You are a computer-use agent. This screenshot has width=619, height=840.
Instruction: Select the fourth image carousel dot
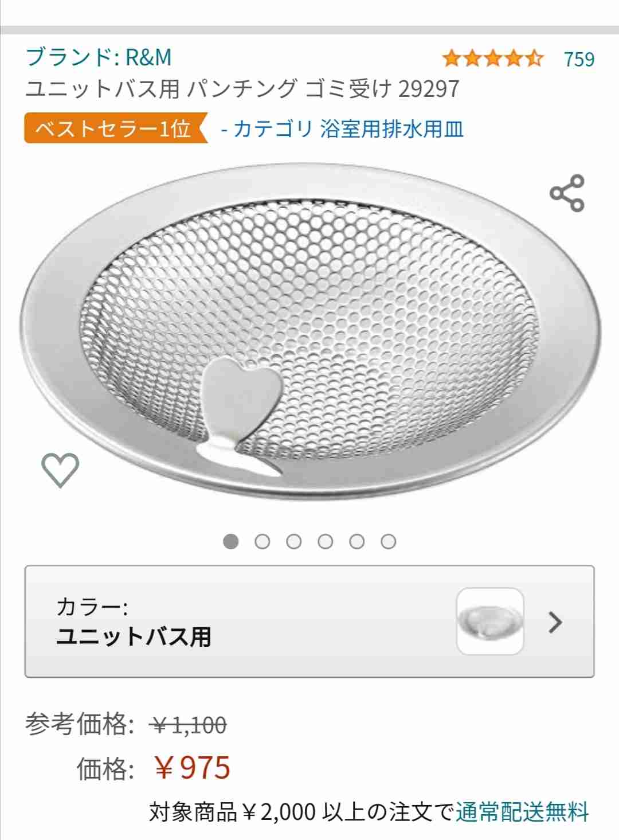326,541
